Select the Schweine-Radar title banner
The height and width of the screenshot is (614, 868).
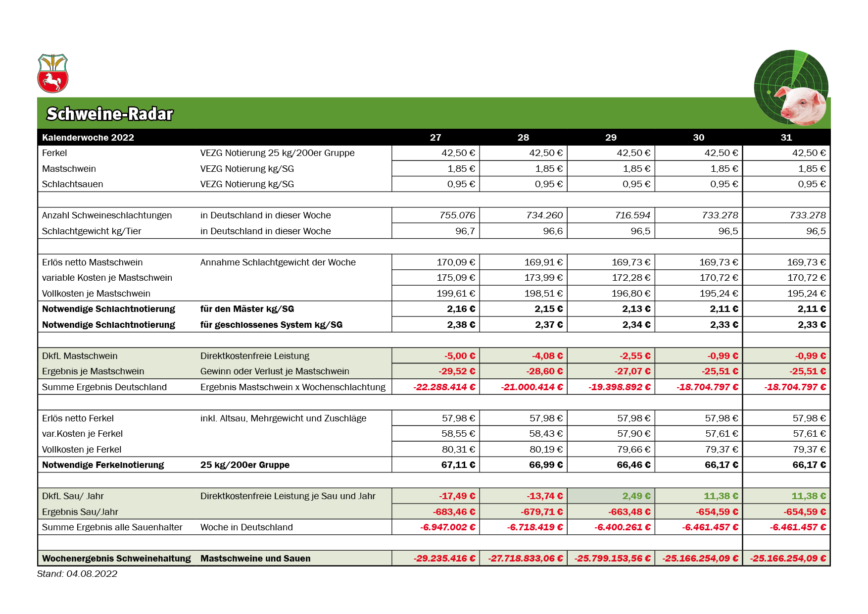point(434,113)
